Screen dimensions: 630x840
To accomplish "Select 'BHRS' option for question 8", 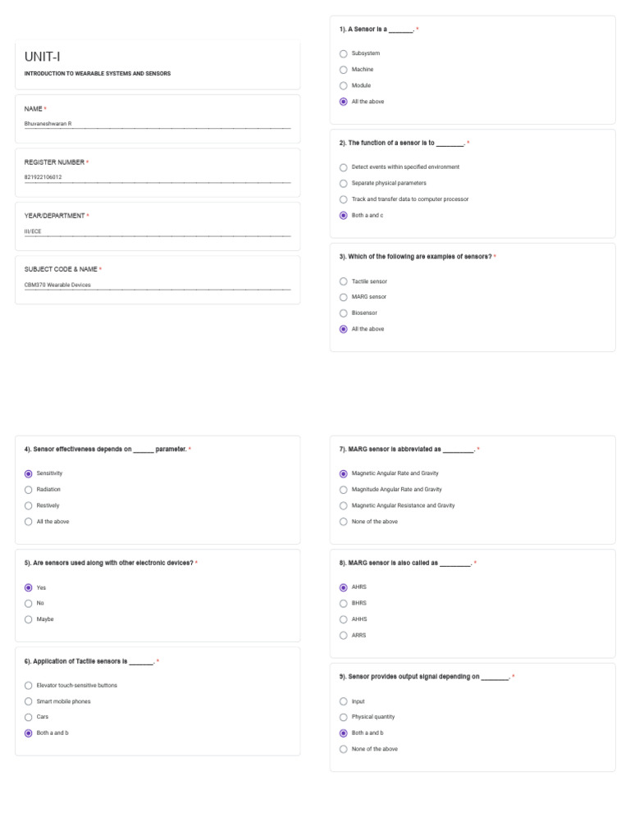I will coord(344,604).
